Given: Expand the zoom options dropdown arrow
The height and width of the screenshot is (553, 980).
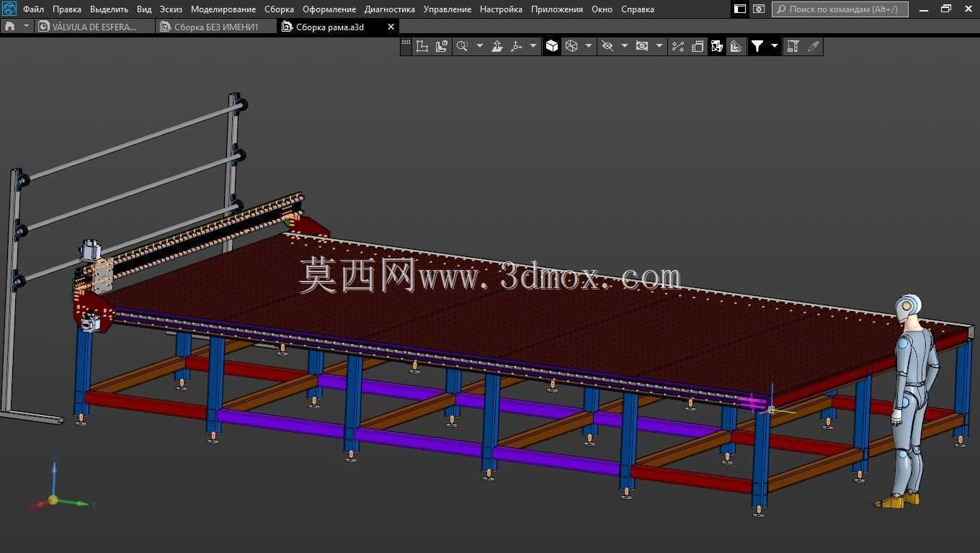Looking at the screenshot, I should pyautogui.click(x=480, y=46).
